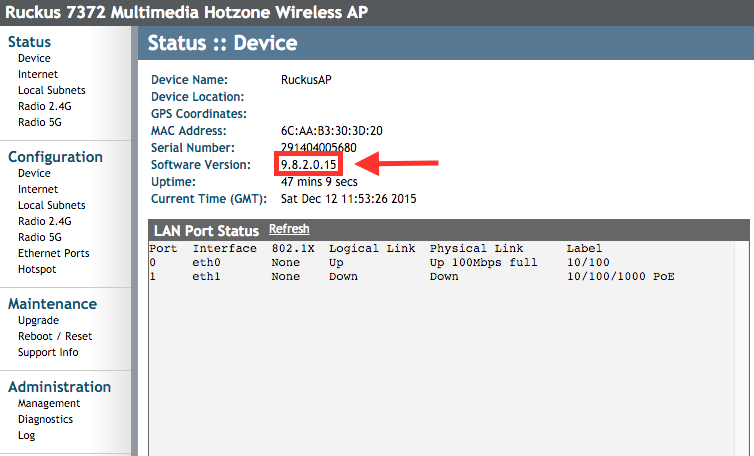754x456 pixels.
Task: Select serial number 291404005680
Action: pyautogui.click(x=319, y=148)
